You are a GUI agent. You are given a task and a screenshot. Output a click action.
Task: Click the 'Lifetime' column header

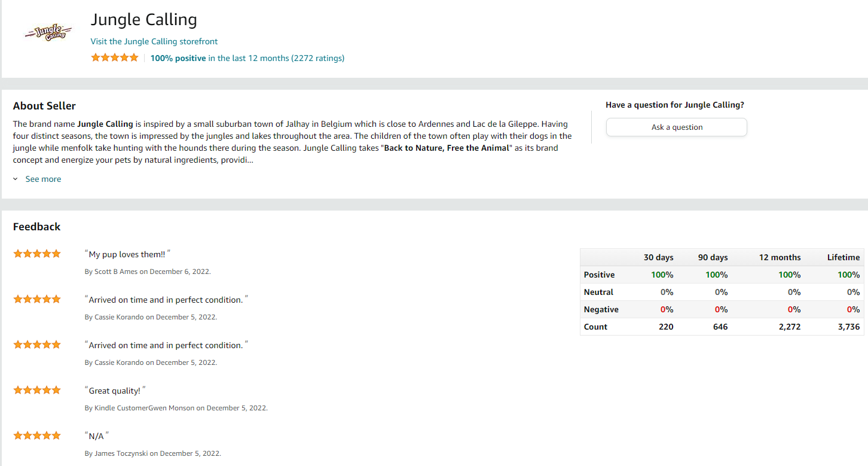coord(843,257)
